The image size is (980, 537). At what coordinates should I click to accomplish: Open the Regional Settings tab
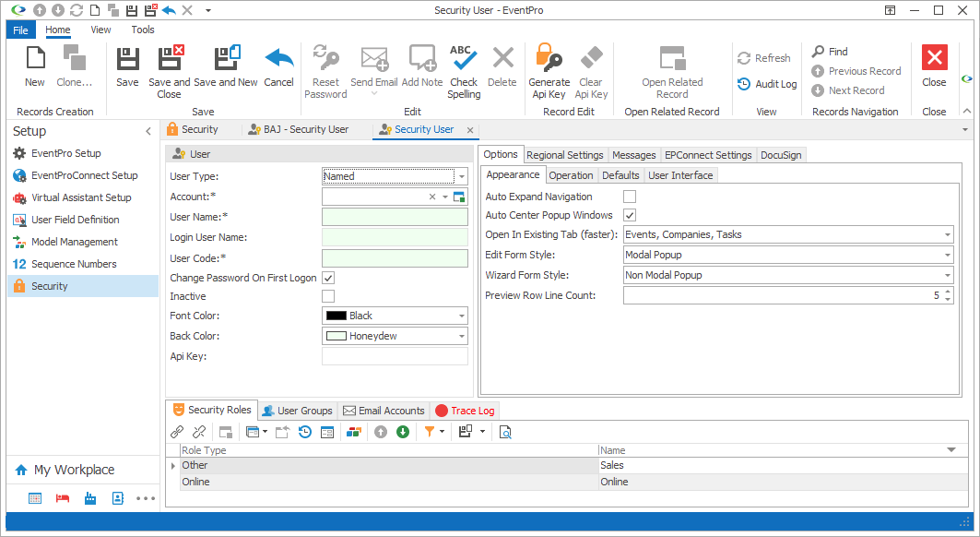click(x=565, y=155)
